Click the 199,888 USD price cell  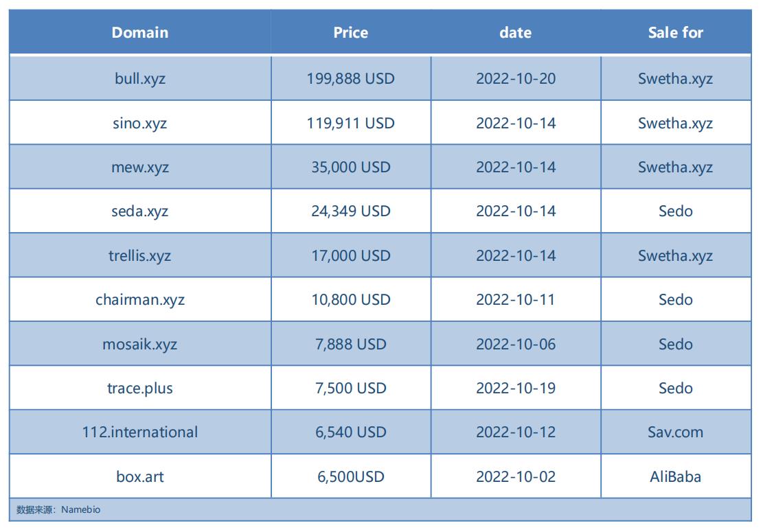point(351,78)
